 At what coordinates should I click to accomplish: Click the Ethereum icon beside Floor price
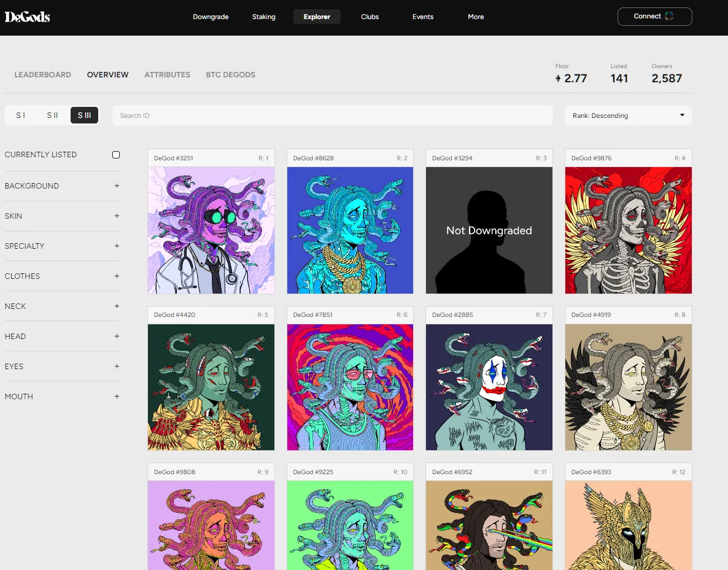(558, 79)
